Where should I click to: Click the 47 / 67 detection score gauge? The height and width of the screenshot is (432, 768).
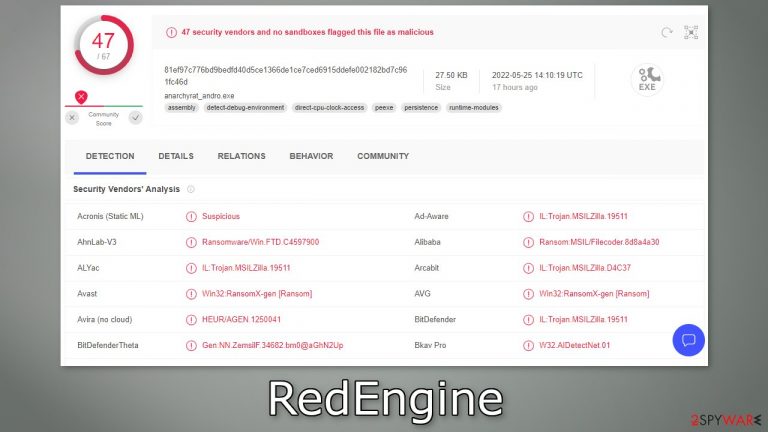click(103, 45)
